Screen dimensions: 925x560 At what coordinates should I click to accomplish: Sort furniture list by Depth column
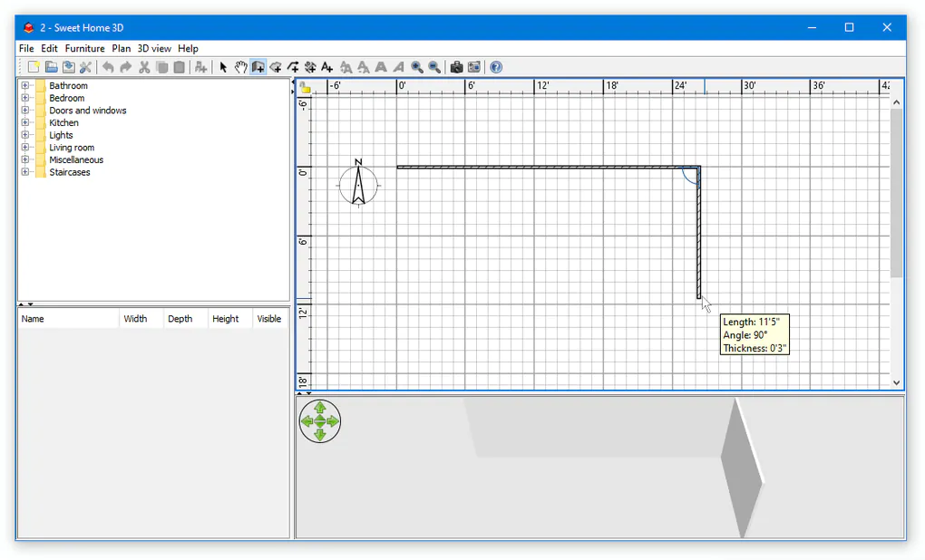pyautogui.click(x=185, y=319)
